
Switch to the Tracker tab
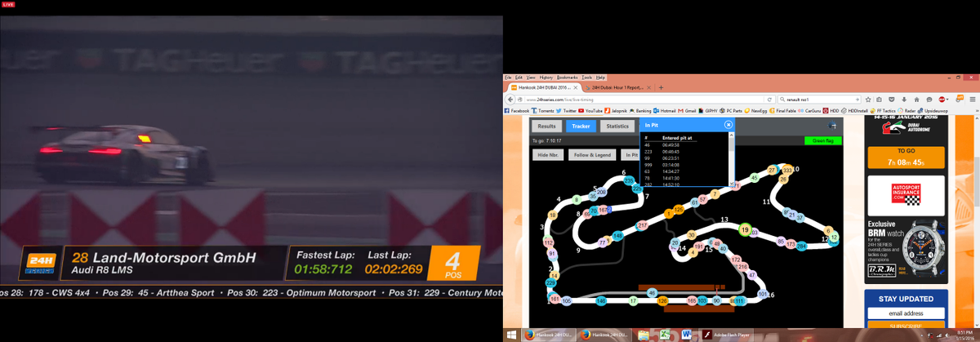coord(581,126)
